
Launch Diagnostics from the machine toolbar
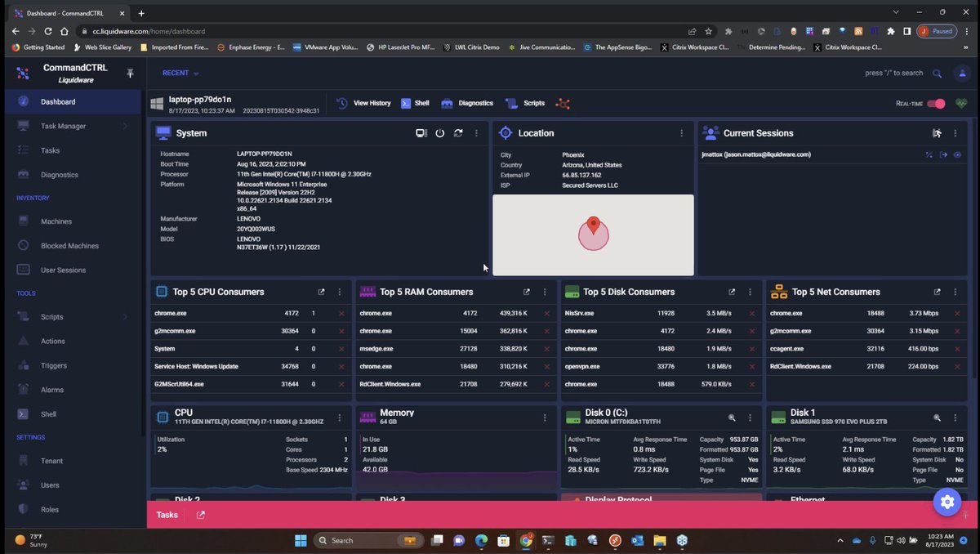click(x=467, y=103)
